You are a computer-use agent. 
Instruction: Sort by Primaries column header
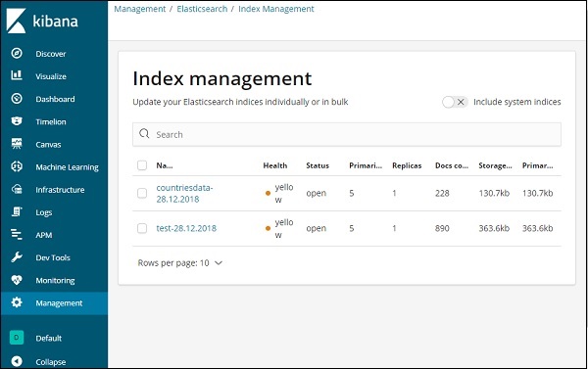point(366,165)
